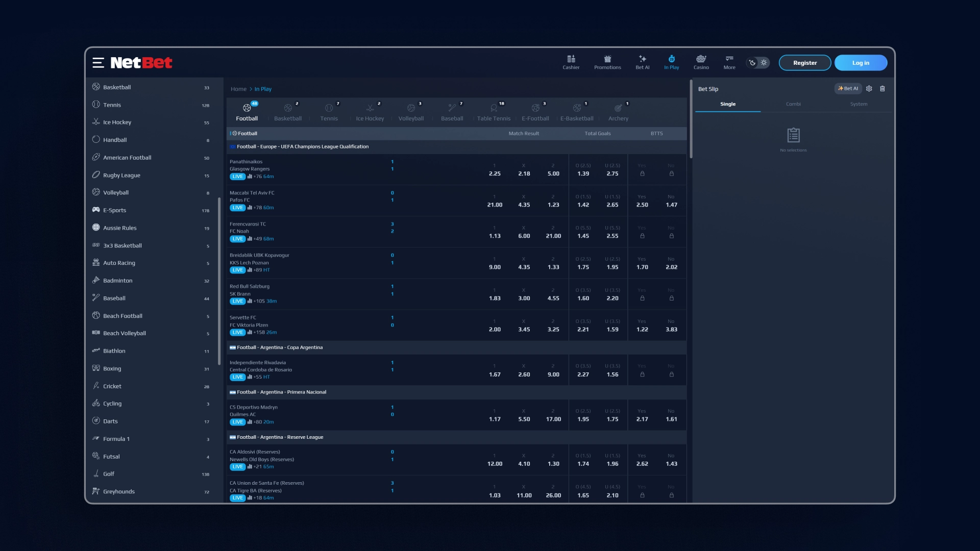
Task: Switch to the Single bet slip tab
Action: point(728,104)
